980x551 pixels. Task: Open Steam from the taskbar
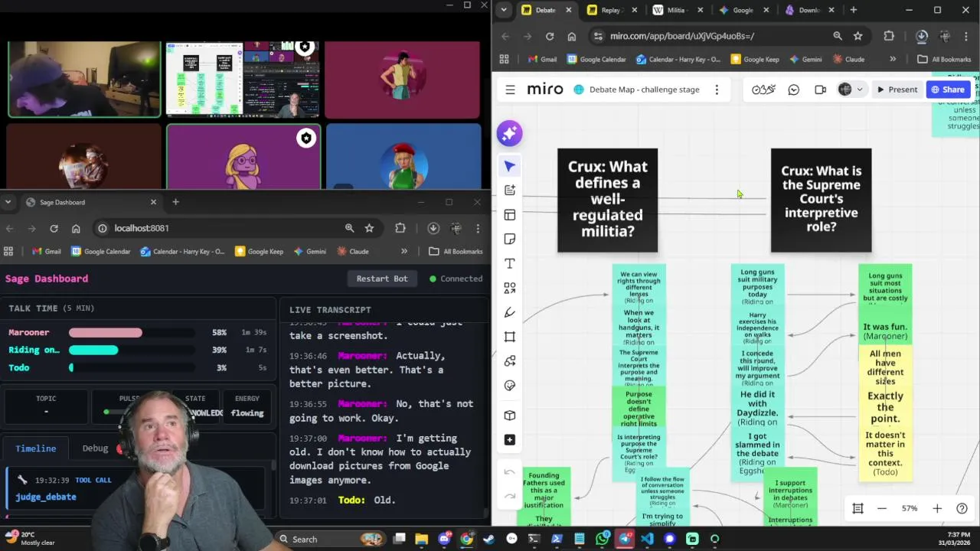489,539
